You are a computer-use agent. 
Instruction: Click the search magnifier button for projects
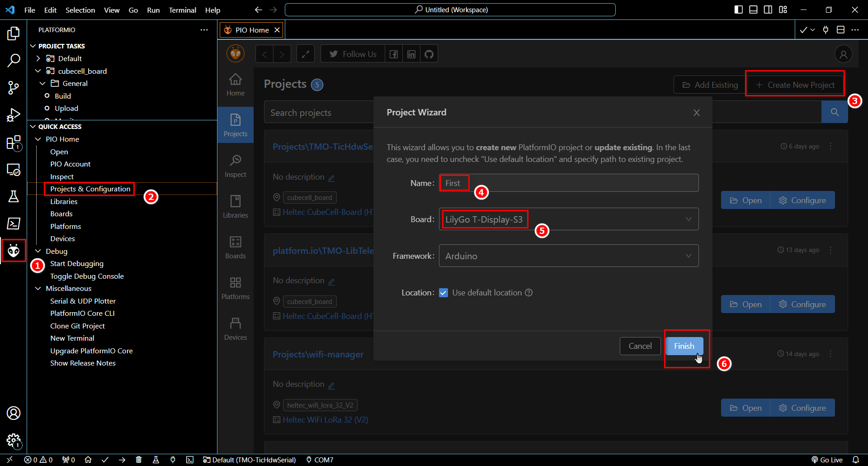pyautogui.click(x=835, y=112)
